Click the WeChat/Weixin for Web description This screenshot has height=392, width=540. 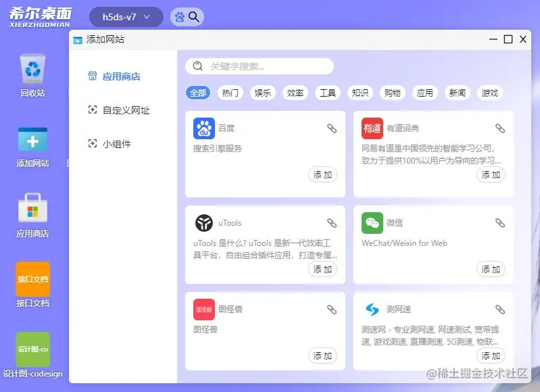(404, 243)
